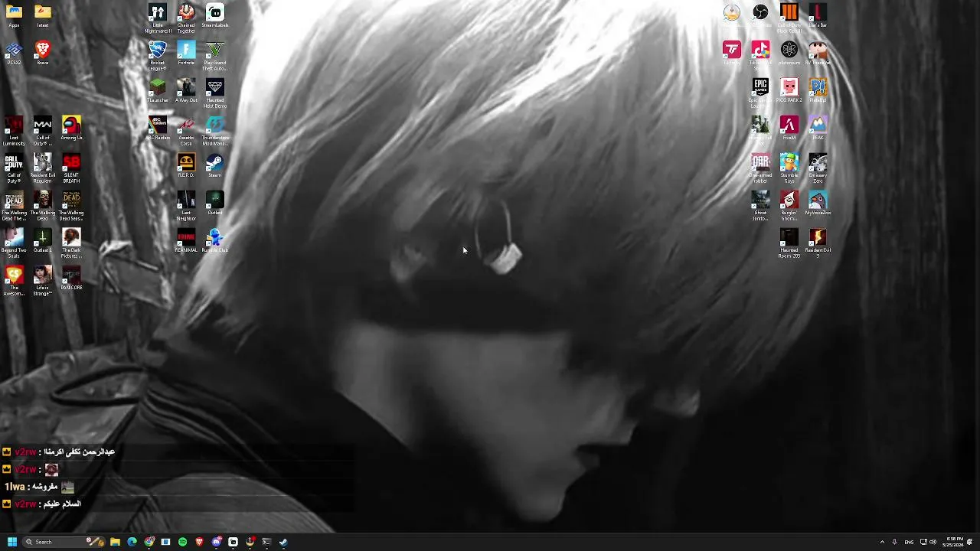Select the PlateUp! game icon
Image resolution: width=980 pixels, height=551 pixels.
(818, 90)
